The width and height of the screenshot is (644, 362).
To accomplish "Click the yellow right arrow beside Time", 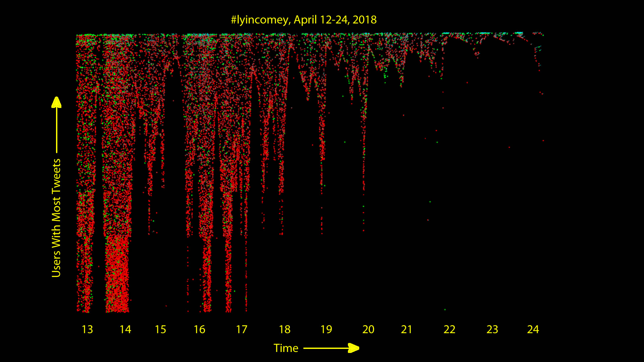I will coord(331,348).
